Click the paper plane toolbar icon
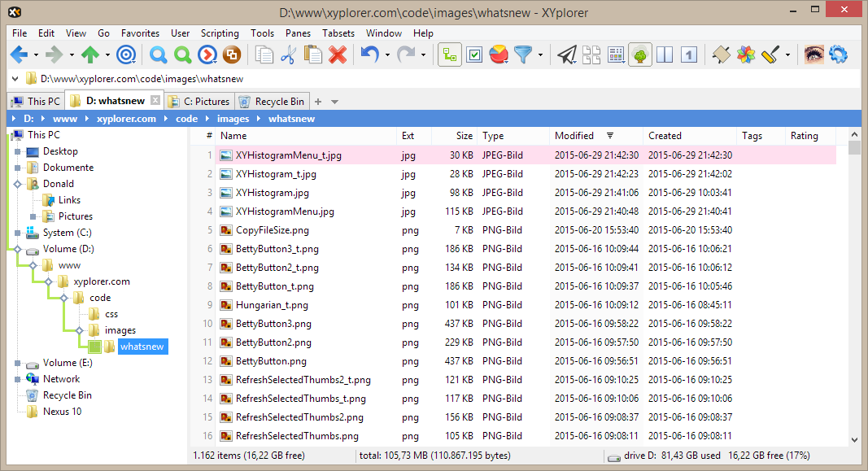The image size is (868, 471). coord(566,55)
